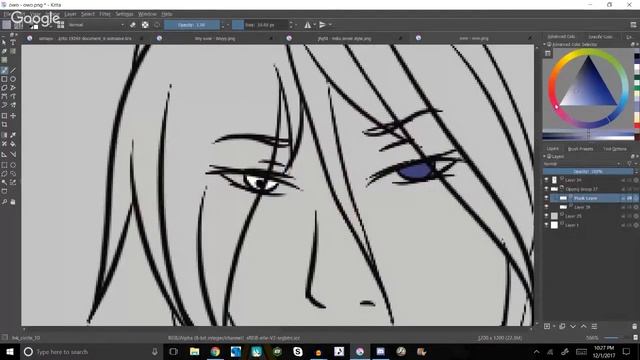Hide Clipping Group 27 via eye icon

(x=546, y=189)
